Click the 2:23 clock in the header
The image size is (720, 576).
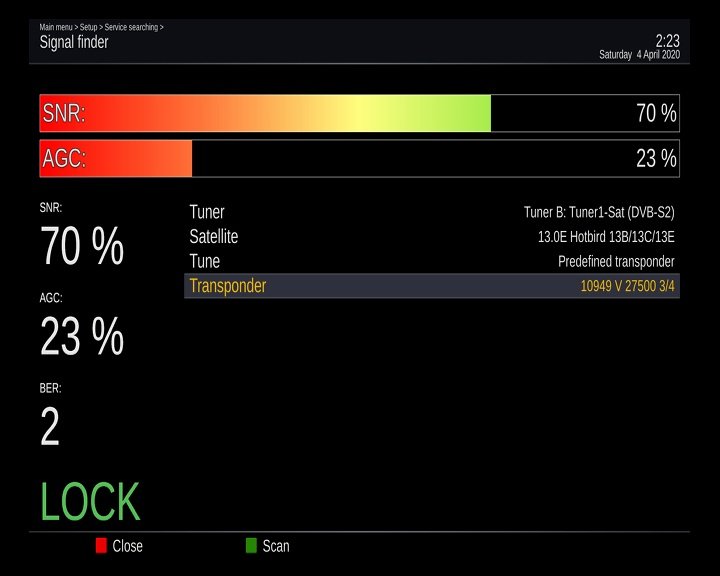point(667,40)
